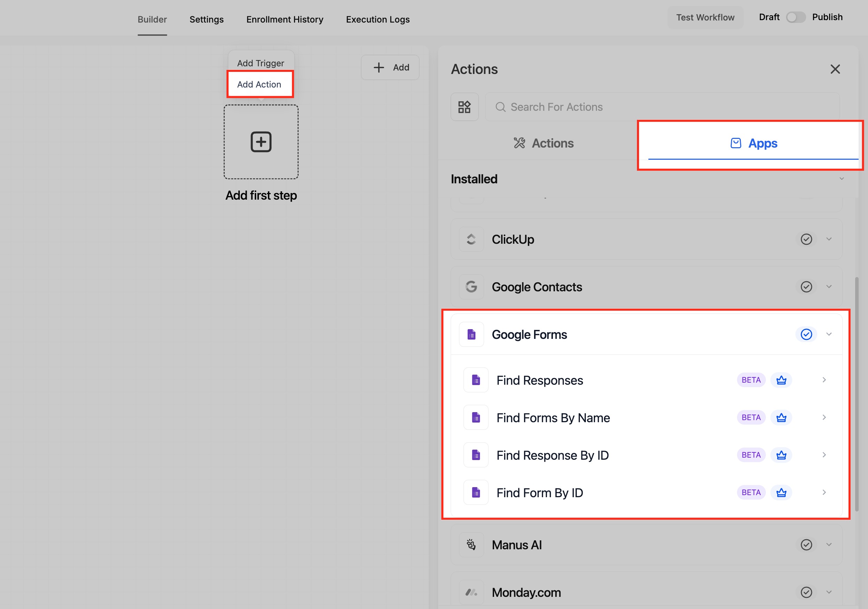The width and height of the screenshot is (868, 609).
Task: Click the Google Forms connected checkmark
Action: (806, 334)
